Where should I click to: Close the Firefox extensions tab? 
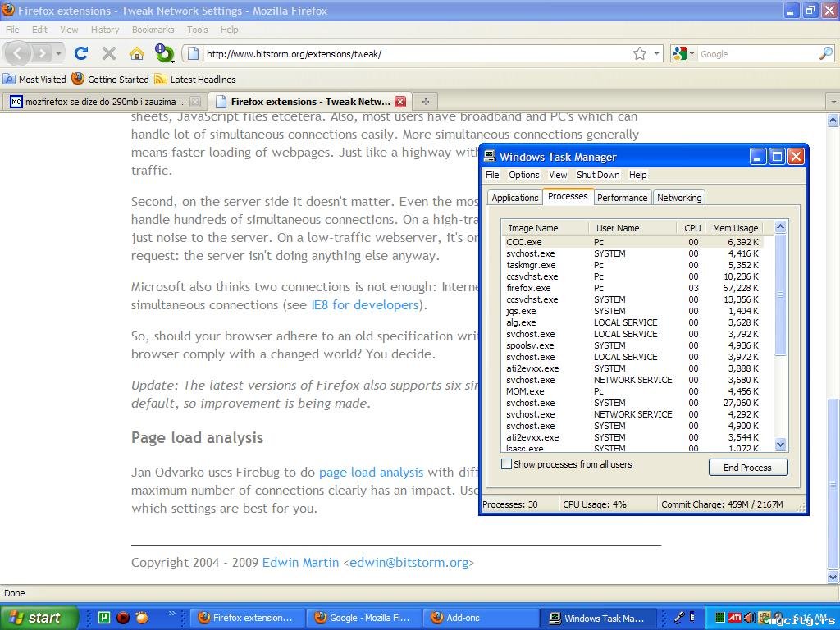pyautogui.click(x=400, y=102)
